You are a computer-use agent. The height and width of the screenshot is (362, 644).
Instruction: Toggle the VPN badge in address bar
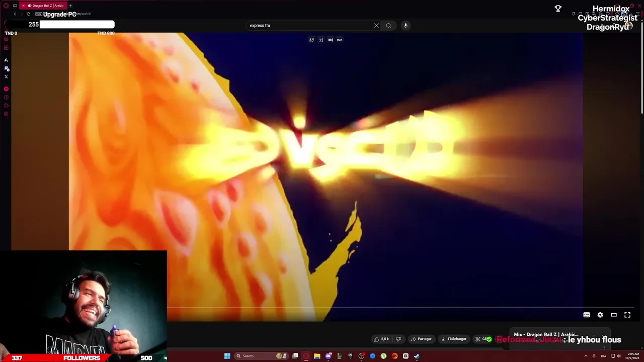(38, 14)
